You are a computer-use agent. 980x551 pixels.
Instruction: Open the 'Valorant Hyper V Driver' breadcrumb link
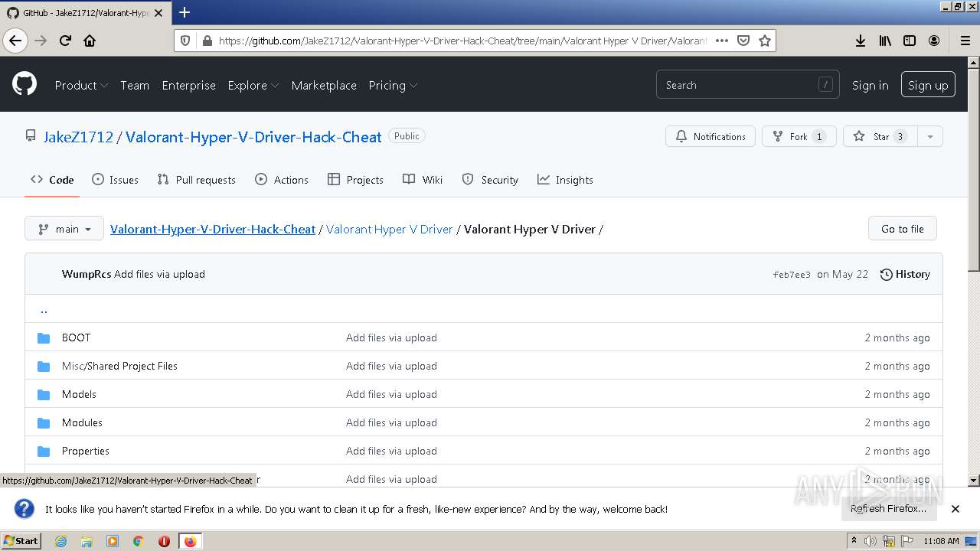click(389, 229)
